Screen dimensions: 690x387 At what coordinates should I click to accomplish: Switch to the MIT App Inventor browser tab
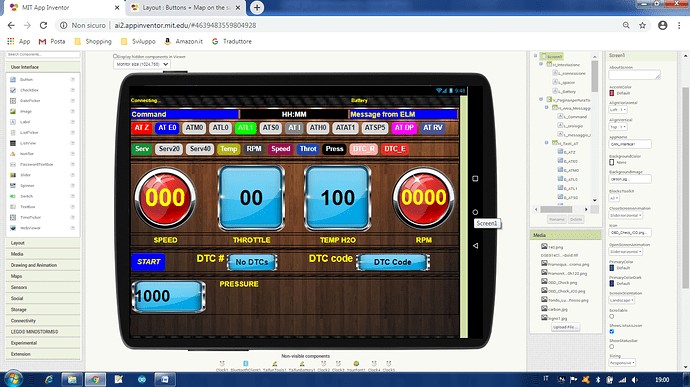[63, 7]
